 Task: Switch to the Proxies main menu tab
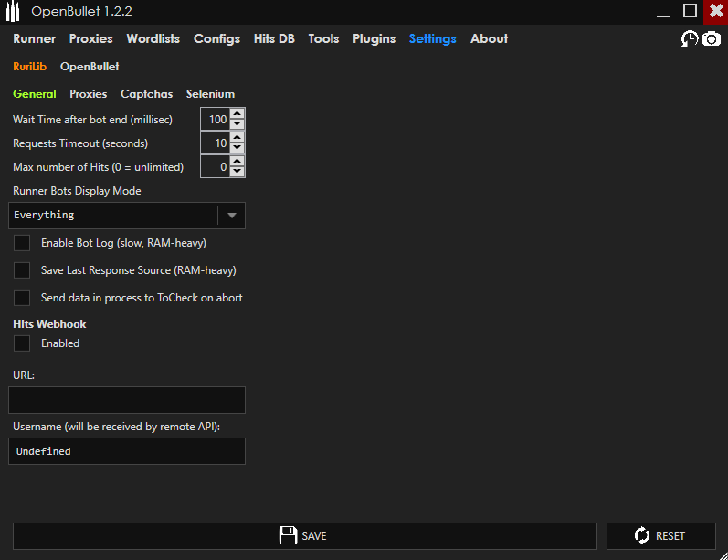click(x=91, y=38)
